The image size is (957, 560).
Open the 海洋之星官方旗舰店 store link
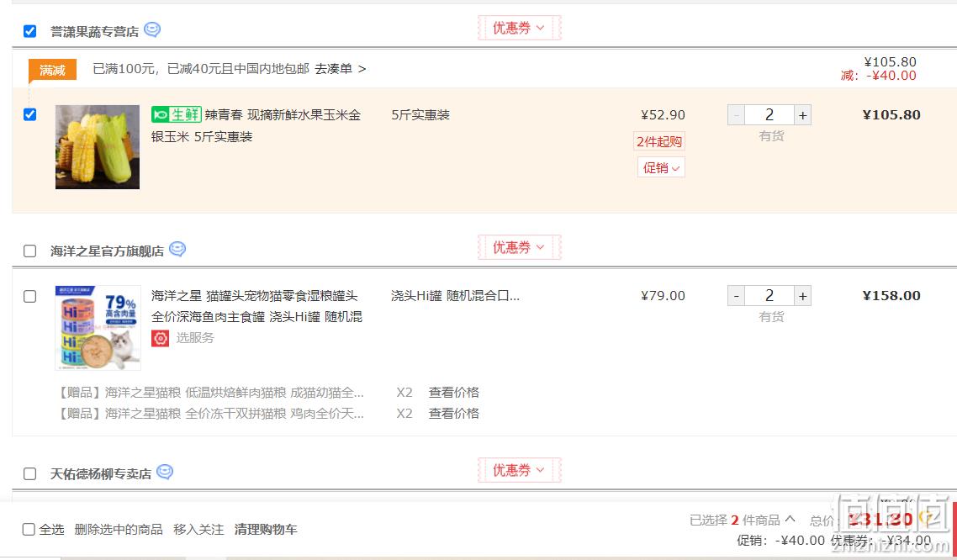[x=107, y=251]
